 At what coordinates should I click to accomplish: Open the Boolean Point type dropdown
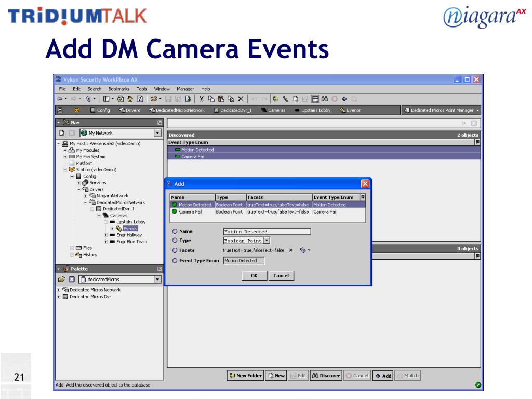[x=267, y=240]
